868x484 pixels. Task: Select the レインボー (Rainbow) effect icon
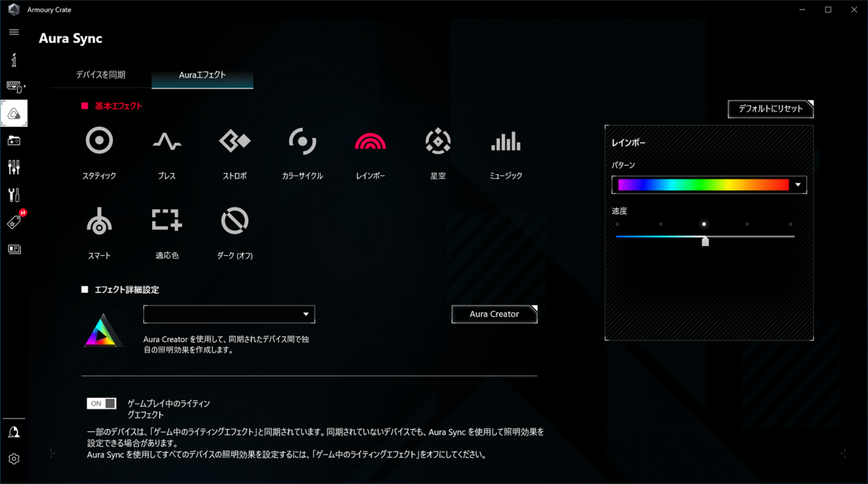click(x=370, y=141)
